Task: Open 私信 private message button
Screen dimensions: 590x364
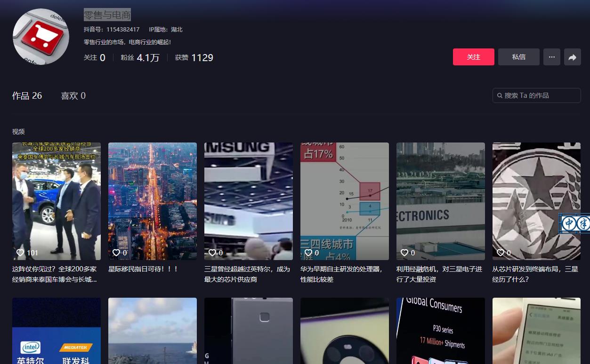Action: click(518, 57)
